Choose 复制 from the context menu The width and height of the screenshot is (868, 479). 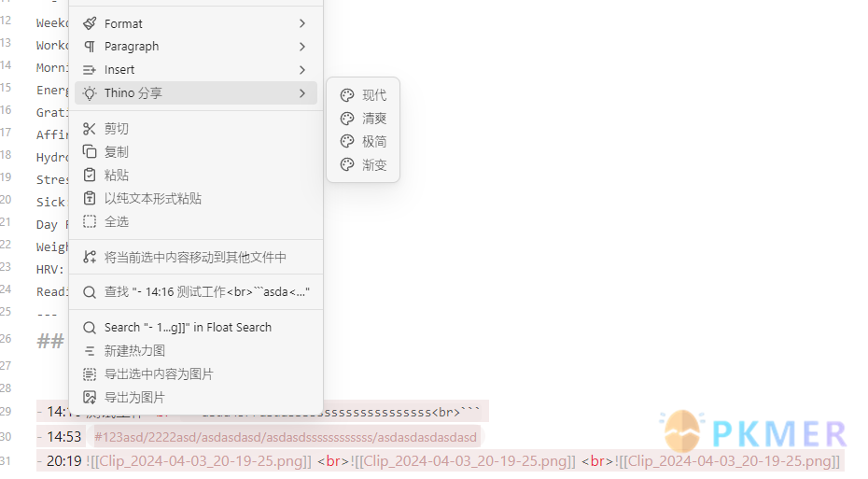pos(196,151)
